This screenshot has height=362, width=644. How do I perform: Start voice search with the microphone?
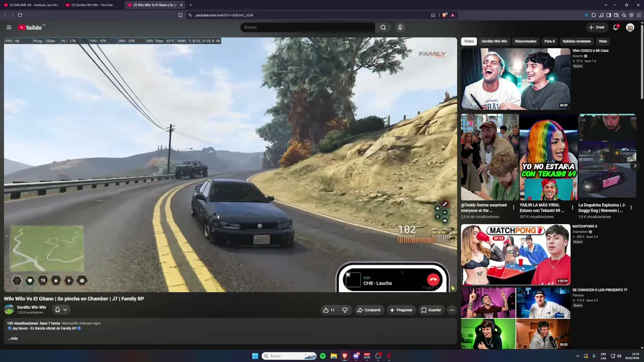[x=400, y=27]
